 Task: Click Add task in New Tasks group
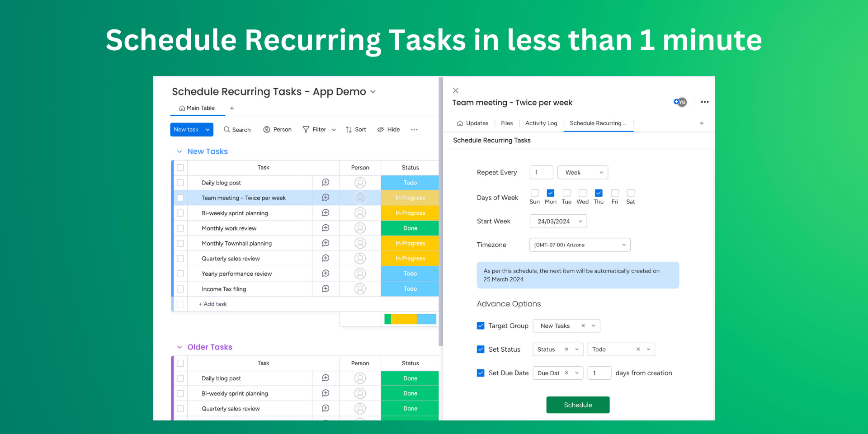pos(213,304)
